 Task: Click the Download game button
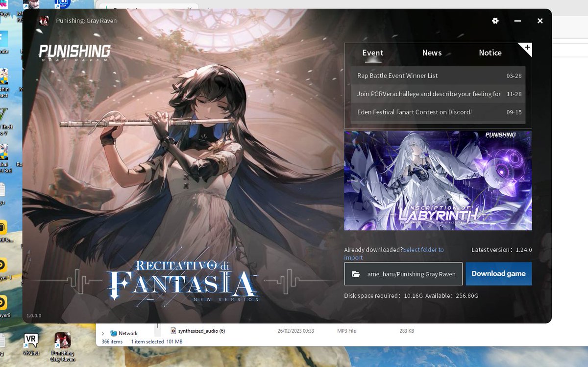pyautogui.click(x=498, y=274)
